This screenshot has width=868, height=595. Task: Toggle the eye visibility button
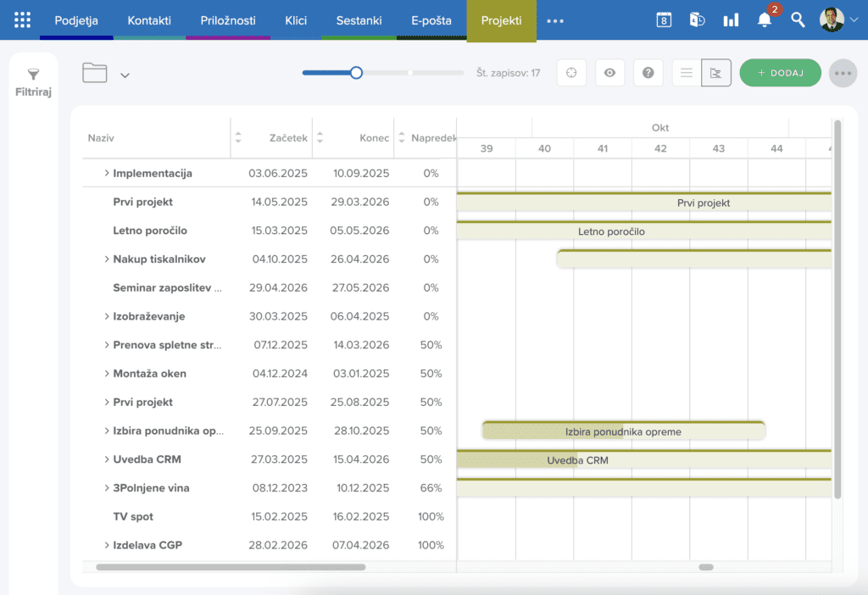[x=609, y=73]
